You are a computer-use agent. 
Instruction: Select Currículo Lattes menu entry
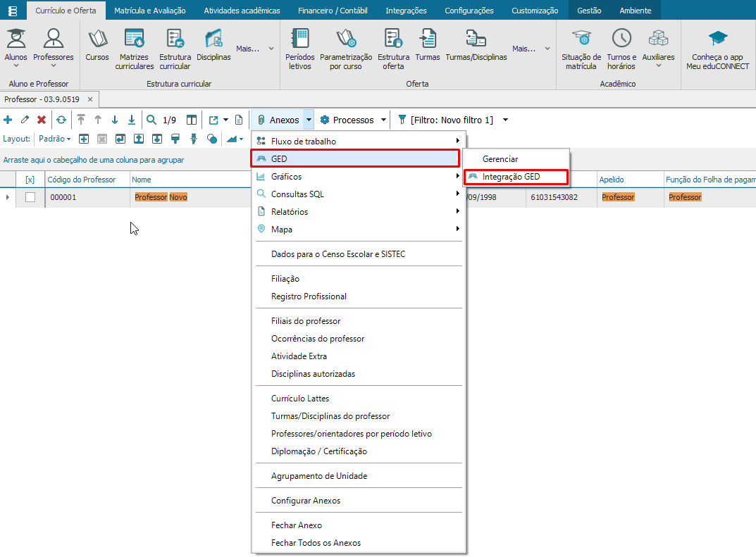click(x=300, y=399)
